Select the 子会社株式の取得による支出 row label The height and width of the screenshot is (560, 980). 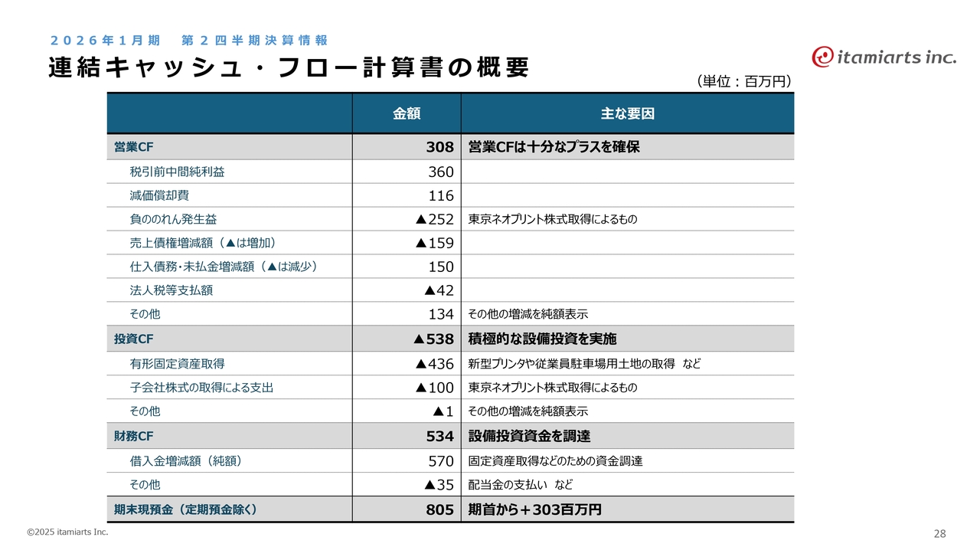[x=201, y=388]
